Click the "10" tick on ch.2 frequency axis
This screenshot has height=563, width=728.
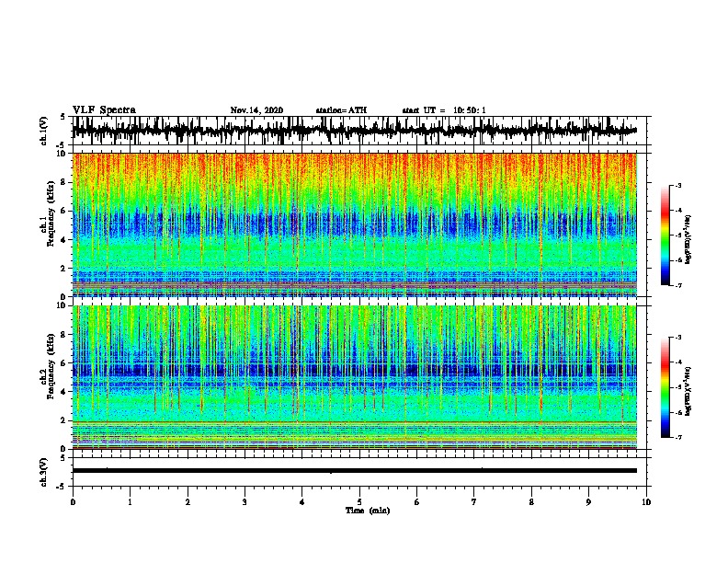point(63,305)
